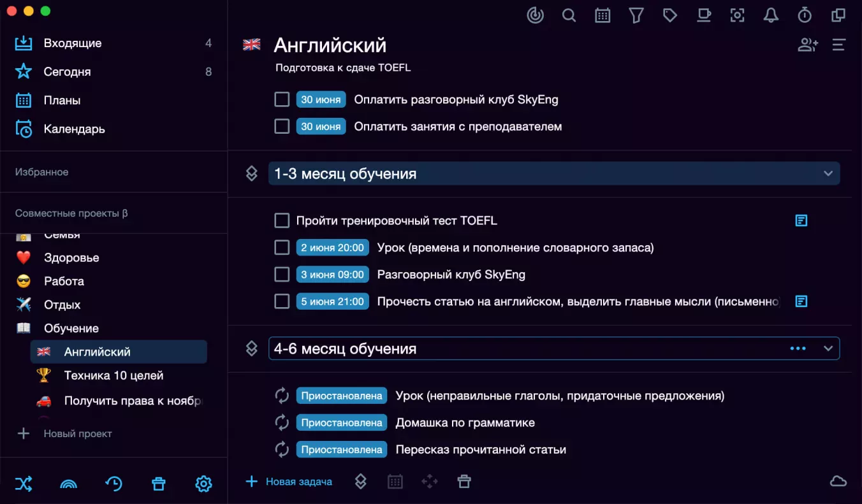Toggle repeat icon of 'Урок (неправильные глаголы...)'

[x=282, y=396]
